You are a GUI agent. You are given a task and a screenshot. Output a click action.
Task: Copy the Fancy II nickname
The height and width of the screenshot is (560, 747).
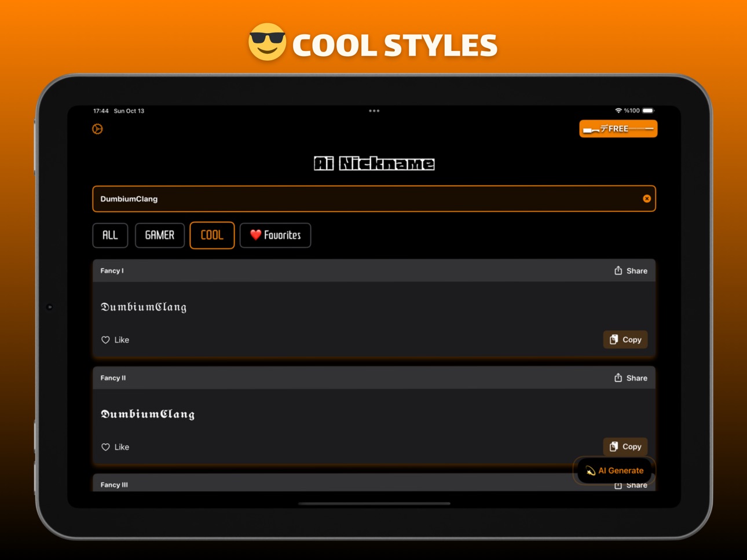(625, 446)
